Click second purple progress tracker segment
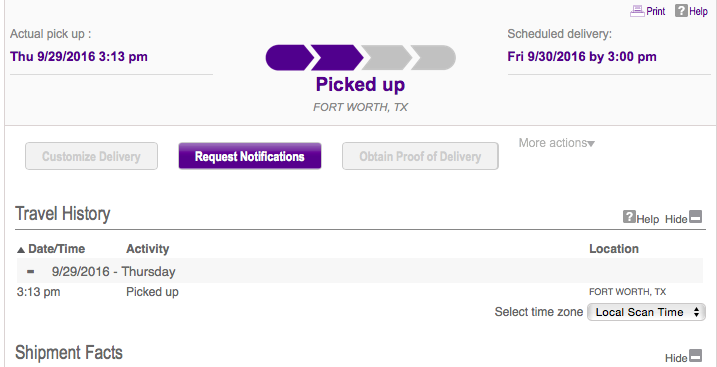Image resolution: width=717 pixels, height=367 pixels. (x=337, y=58)
